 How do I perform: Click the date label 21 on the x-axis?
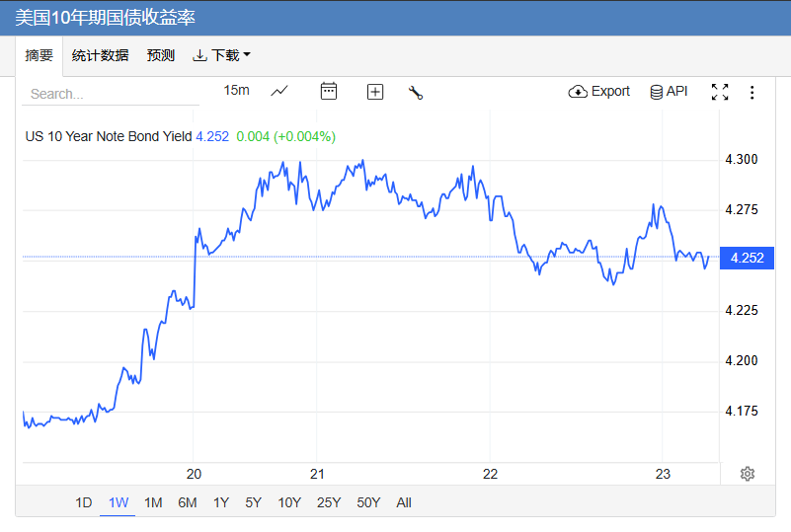pos(317,474)
